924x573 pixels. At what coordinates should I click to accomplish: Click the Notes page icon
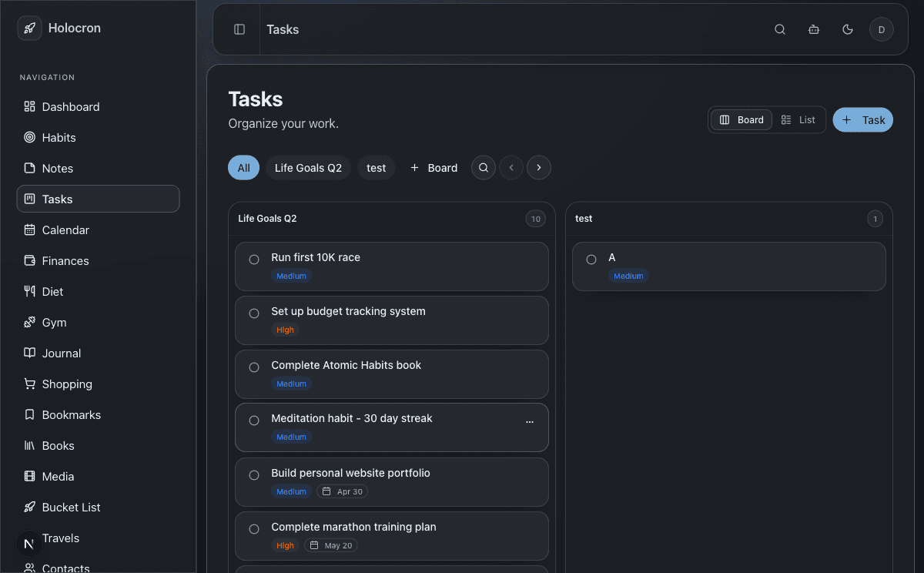click(29, 168)
